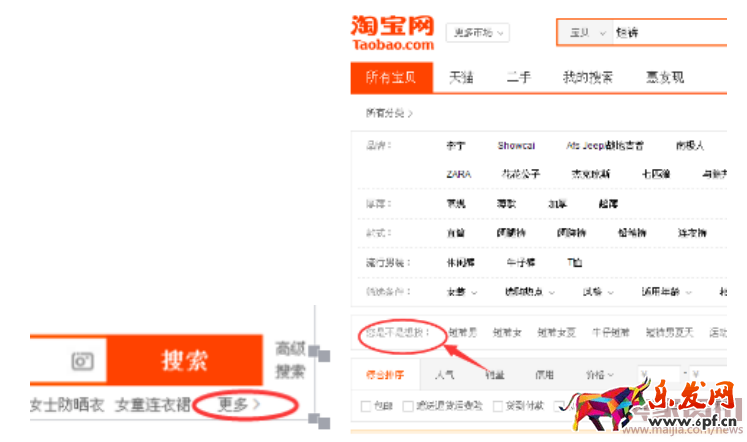747x442 pixels.
Task: Click the 女士防晒衣 hot keyword
Action: tap(67, 405)
